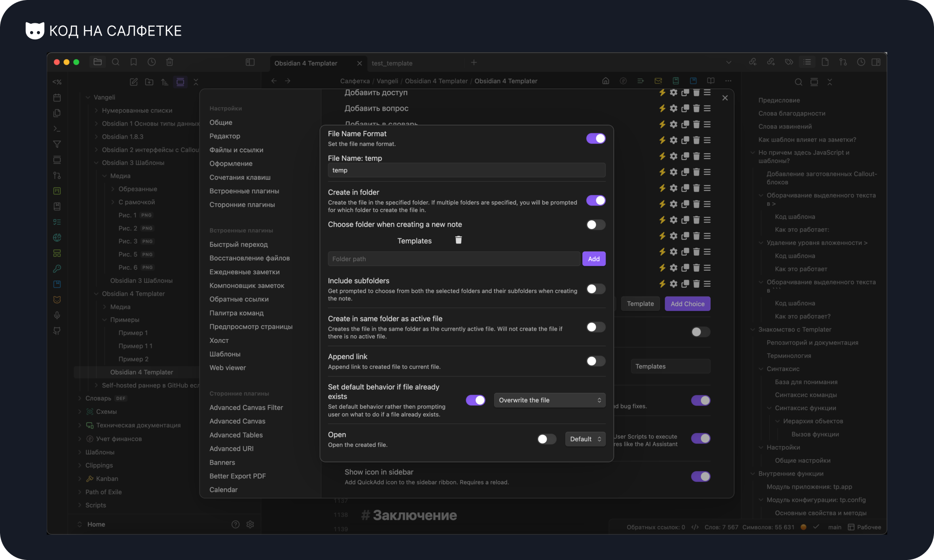The width and height of the screenshot is (934, 560).
Task: Enable Choose folder when creating a new note
Action: pyautogui.click(x=596, y=225)
